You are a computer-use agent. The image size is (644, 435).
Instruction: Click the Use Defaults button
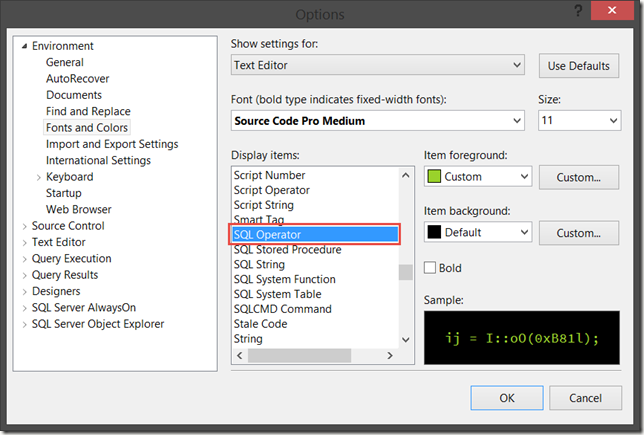pyautogui.click(x=579, y=66)
